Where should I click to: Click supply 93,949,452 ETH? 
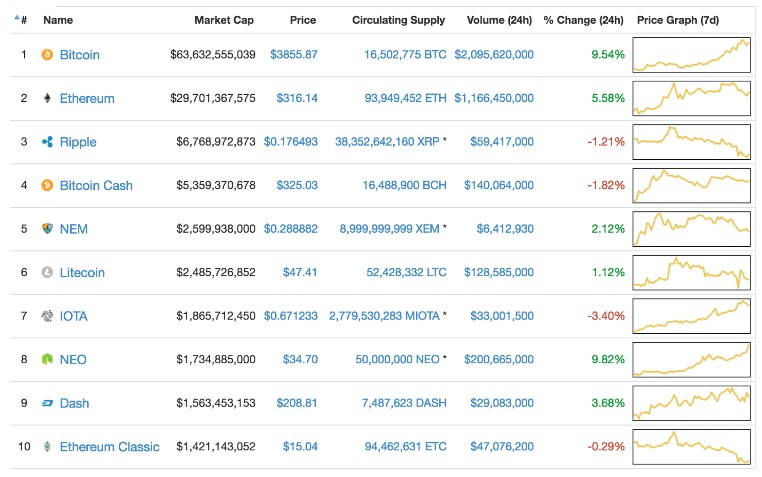coord(405,98)
